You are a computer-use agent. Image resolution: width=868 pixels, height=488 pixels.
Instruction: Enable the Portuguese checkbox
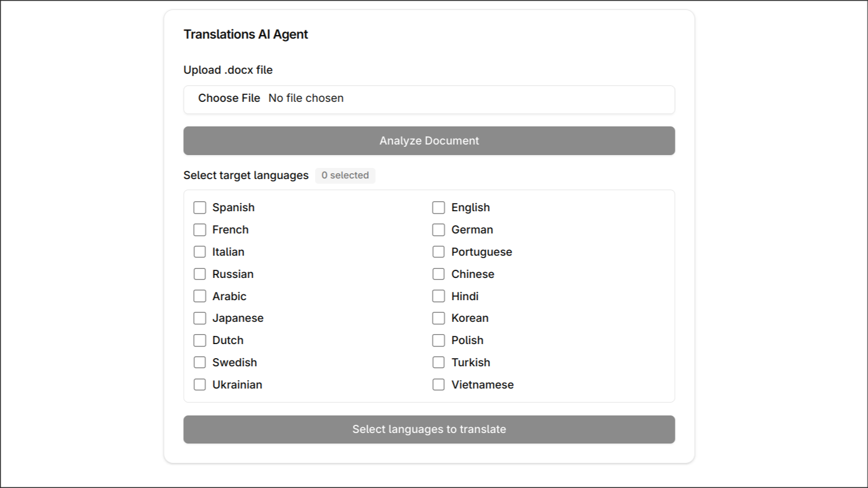pyautogui.click(x=438, y=252)
